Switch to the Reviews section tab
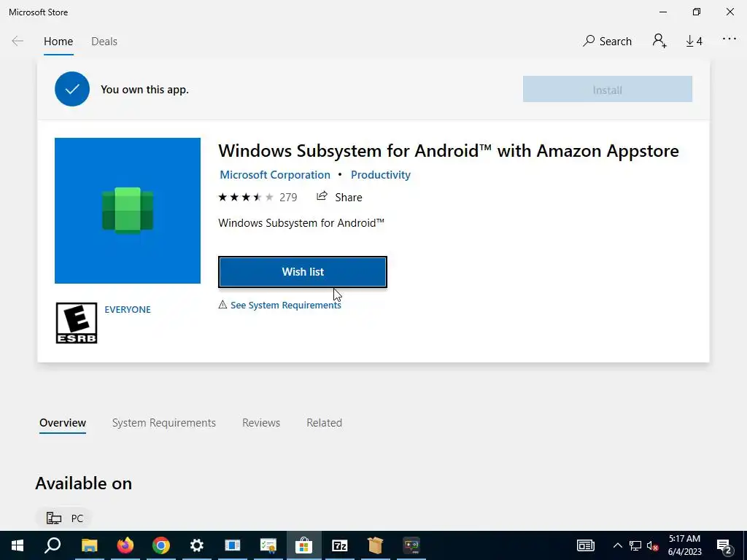Viewport: 747px width, 560px height. pos(261,423)
